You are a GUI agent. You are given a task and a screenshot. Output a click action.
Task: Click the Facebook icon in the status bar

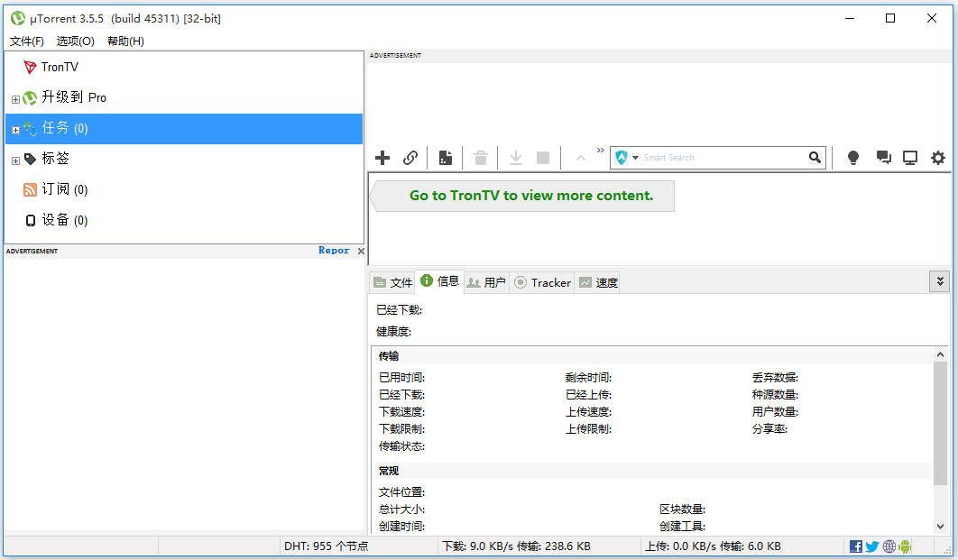coord(854,546)
